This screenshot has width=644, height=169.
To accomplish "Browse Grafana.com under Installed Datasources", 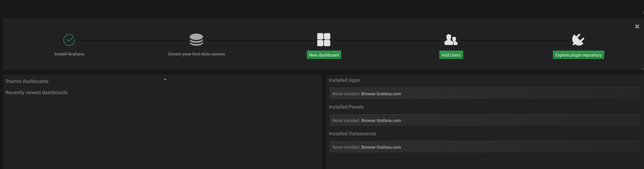I will (x=381, y=147).
